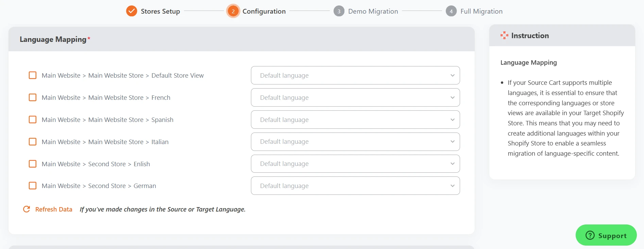The image size is (644, 249).
Task: Click the Main Website Store French label
Action: 106,97
